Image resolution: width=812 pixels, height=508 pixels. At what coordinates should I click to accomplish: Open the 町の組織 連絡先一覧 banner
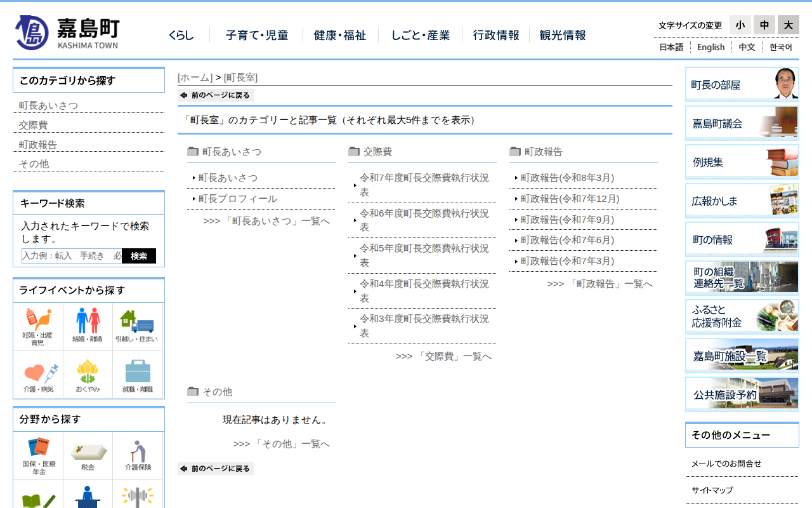click(742, 278)
